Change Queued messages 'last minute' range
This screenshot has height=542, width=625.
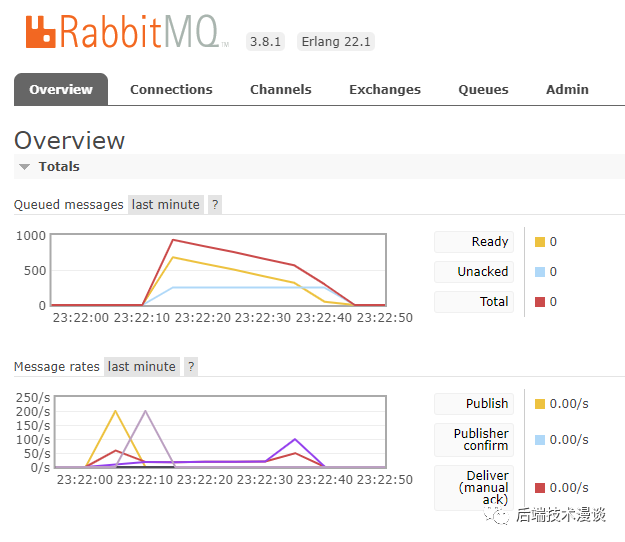coord(166,204)
